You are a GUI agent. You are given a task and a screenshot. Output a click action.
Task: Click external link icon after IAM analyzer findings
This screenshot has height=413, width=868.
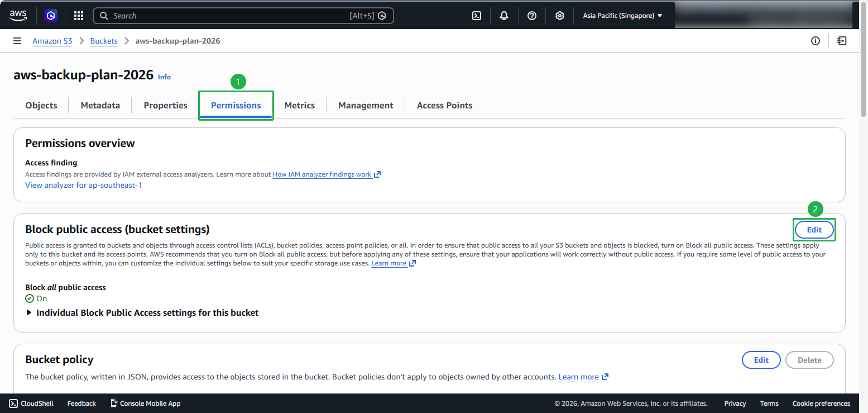tap(377, 174)
